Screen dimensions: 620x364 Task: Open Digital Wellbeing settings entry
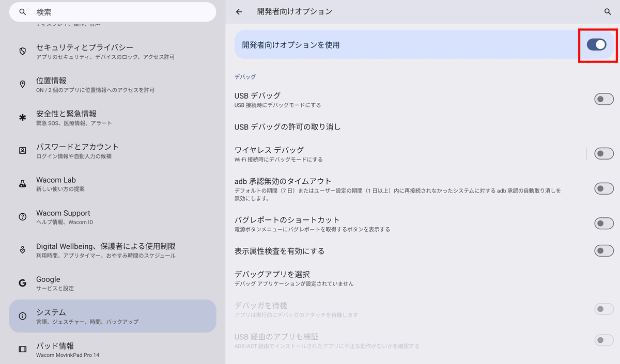click(113, 250)
